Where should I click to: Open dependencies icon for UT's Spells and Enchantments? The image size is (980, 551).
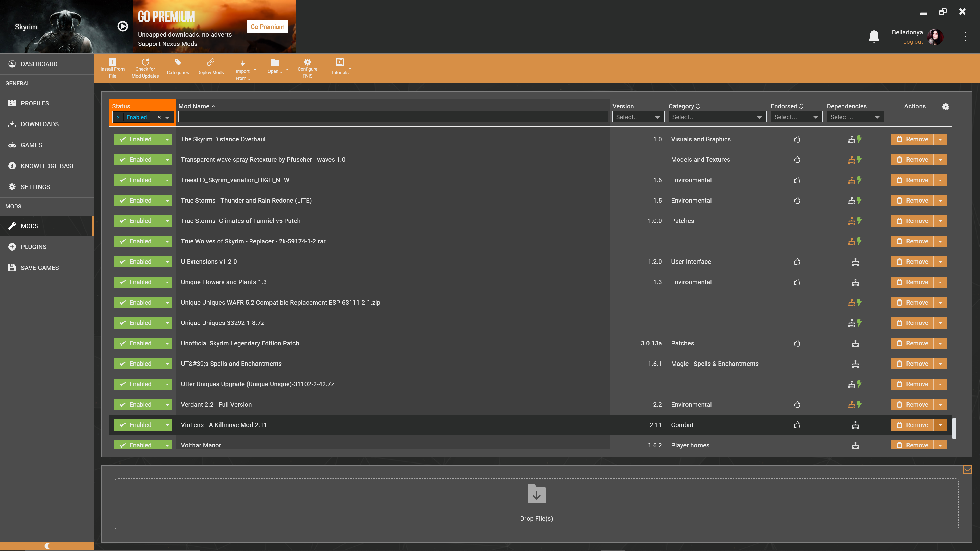(855, 364)
